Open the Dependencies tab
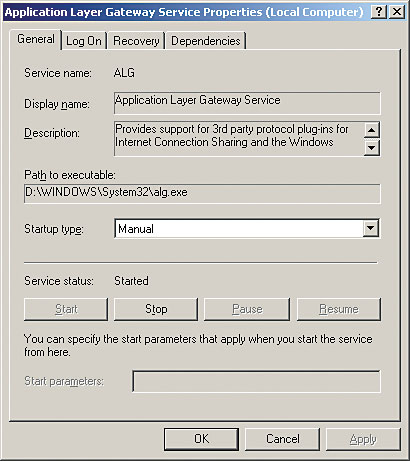 206,41
